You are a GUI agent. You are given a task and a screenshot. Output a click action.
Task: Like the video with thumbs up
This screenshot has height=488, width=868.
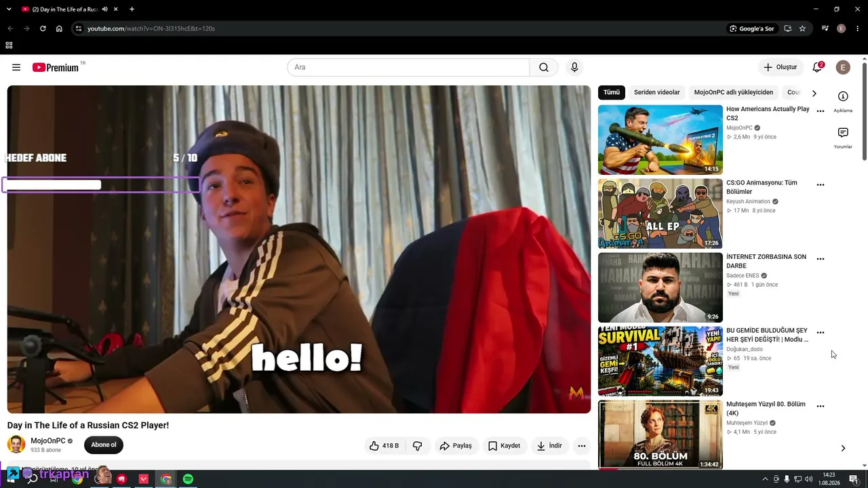click(x=384, y=446)
